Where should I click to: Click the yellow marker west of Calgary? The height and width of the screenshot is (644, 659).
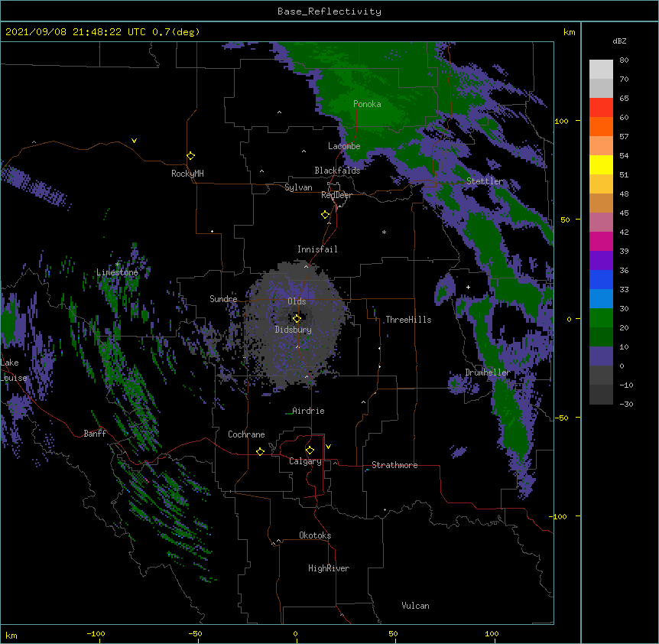260,451
